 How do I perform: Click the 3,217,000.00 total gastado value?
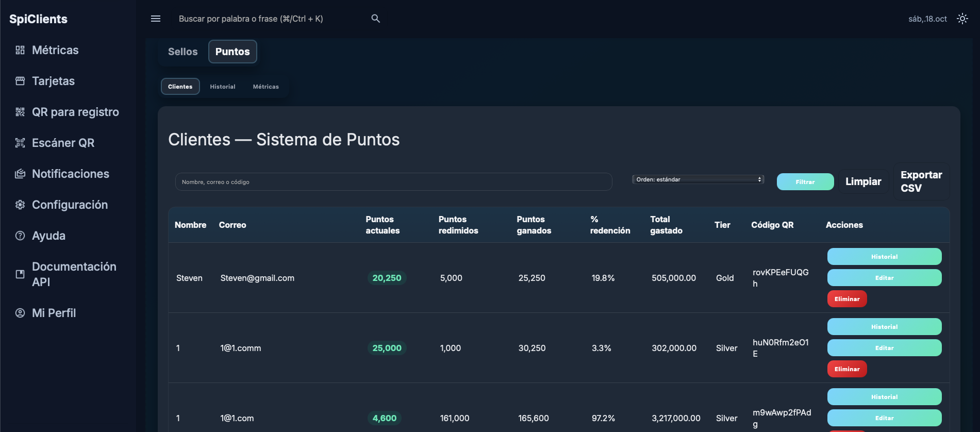676,418
